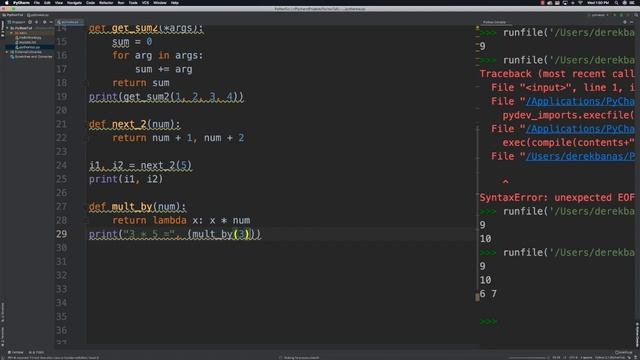640x360 pixels.
Task: Click the locate file target icon in Project panel
Action: point(30,22)
